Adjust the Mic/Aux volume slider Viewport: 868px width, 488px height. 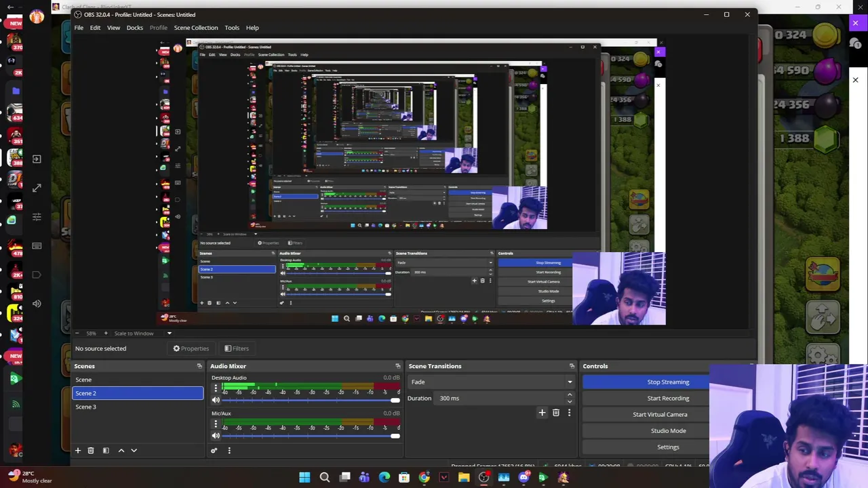(311, 435)
